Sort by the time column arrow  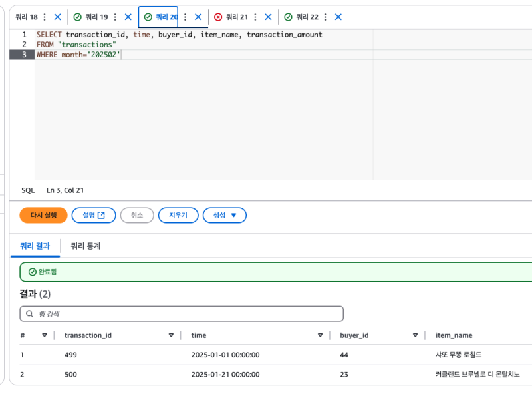(x=321, y=336)
